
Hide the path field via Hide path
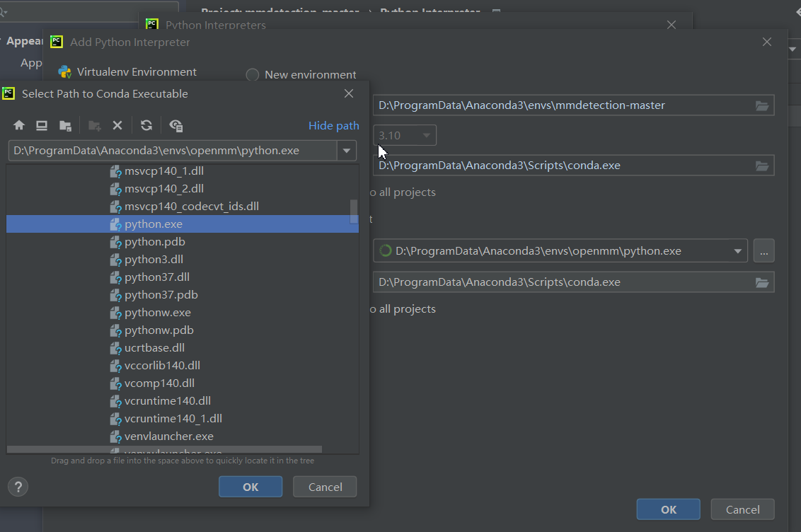pos(333,126)
